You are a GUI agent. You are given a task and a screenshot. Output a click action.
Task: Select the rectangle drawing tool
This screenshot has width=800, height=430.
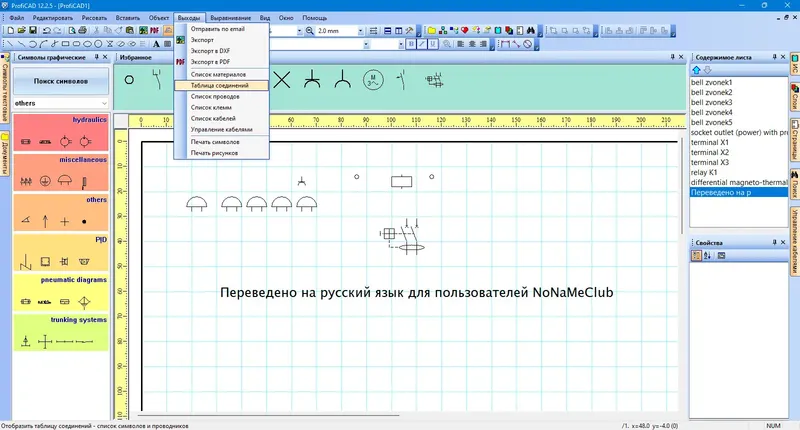tap(65, 44)
